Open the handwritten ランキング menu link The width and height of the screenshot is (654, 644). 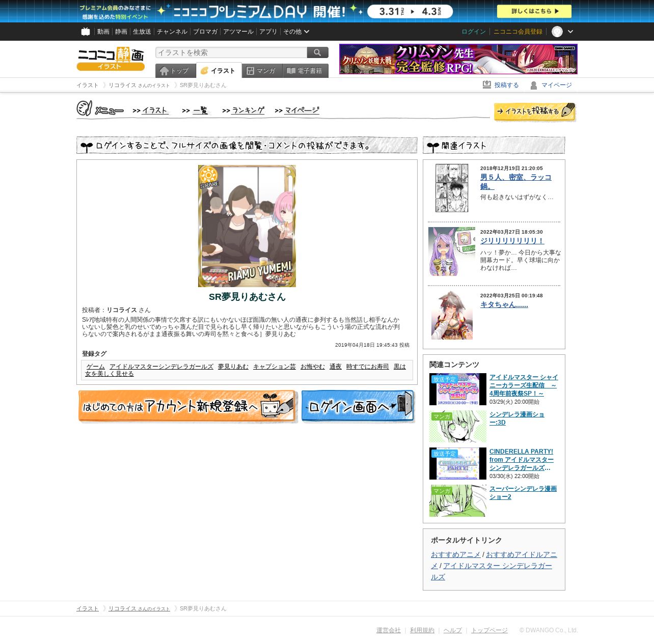point(243,110)
